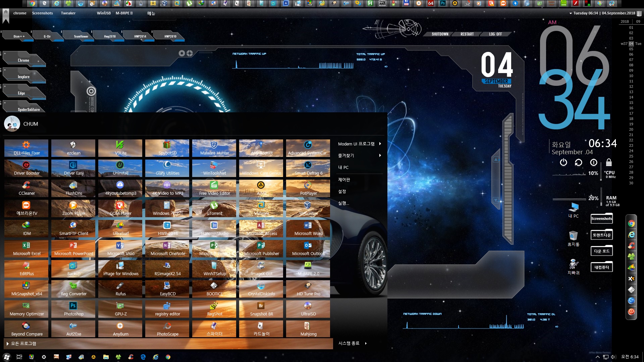Open 설정 from the start menu

point(360,191)
